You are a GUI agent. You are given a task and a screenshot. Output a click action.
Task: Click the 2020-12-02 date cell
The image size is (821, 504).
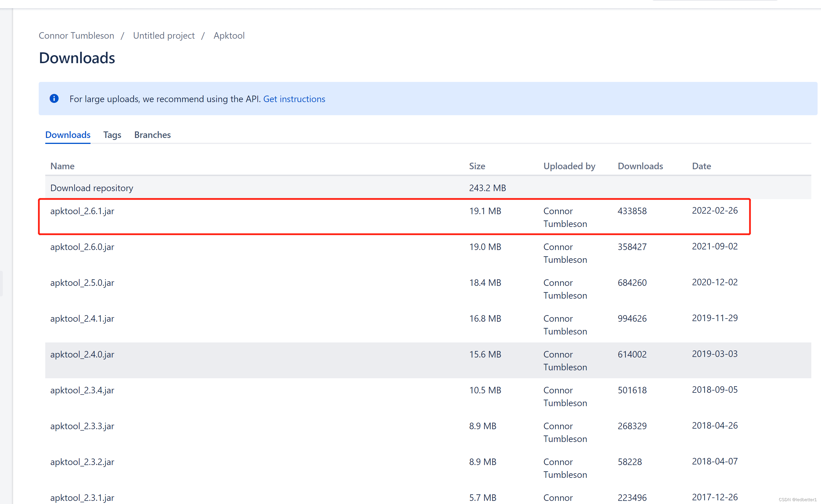715,282
